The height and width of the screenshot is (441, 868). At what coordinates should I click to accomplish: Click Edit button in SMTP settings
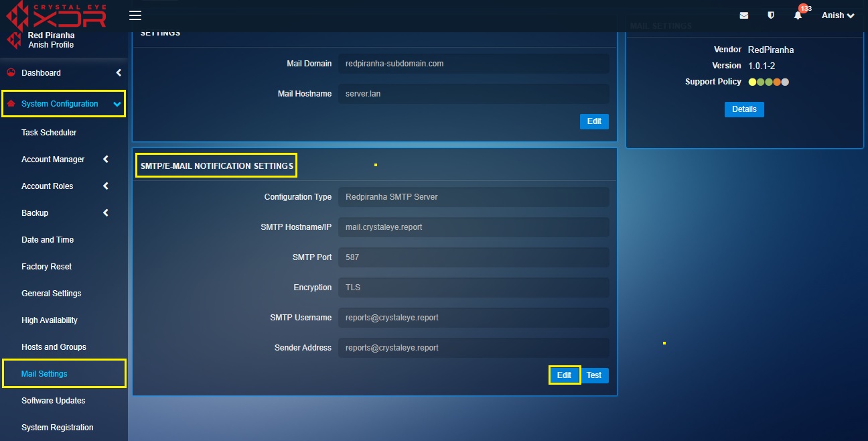(564, 375)
